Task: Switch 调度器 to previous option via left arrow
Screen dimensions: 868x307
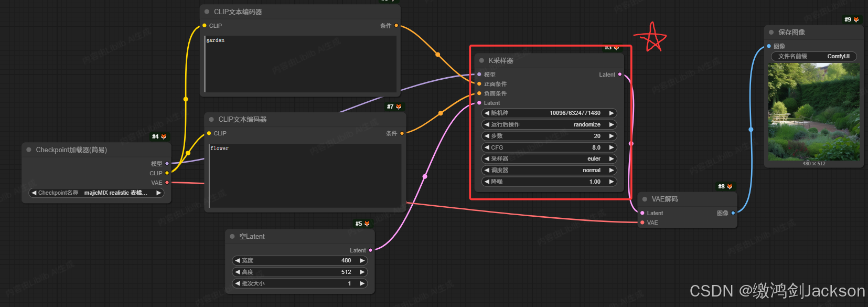Action: point(487,170)
